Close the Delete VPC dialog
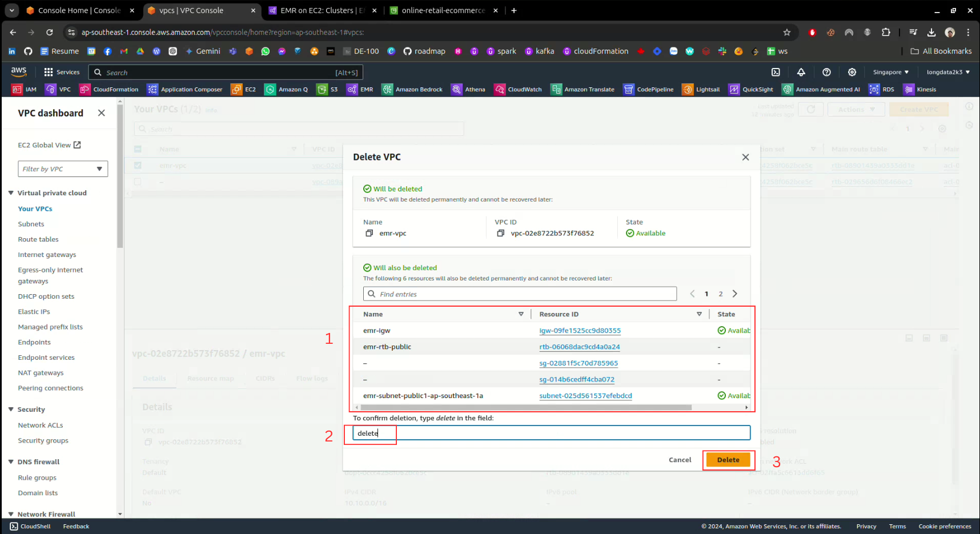Viewport: 980px width, 534px height. (745, 157)
